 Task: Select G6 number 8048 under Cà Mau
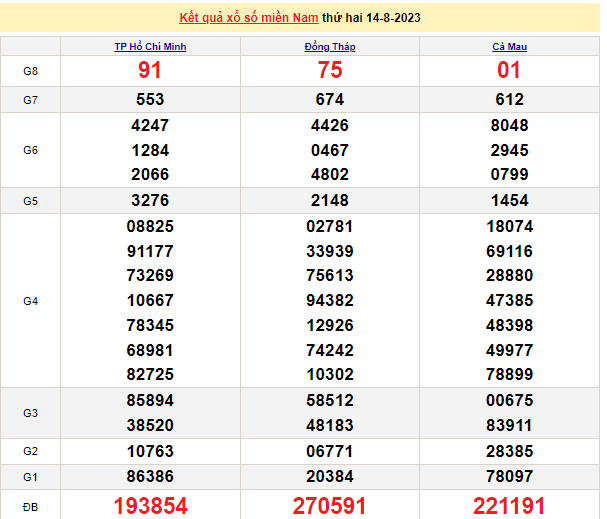[509, 126]
